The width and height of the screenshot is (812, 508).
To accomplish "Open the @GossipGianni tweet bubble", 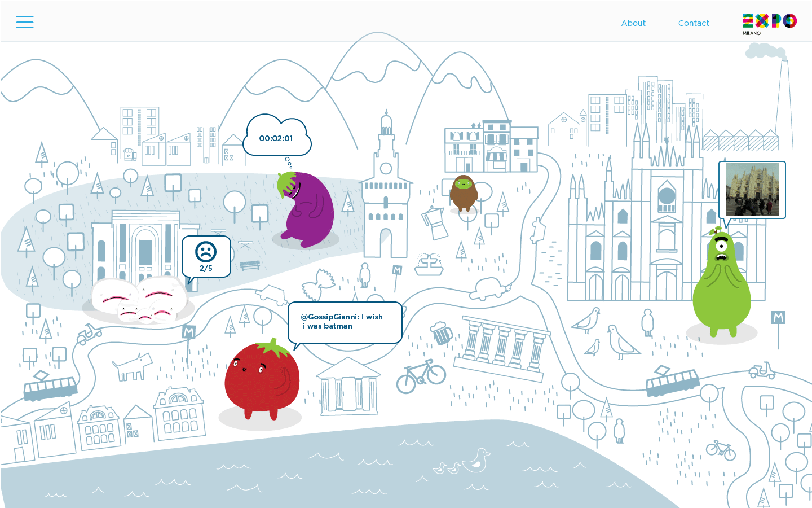I will [345, 322].
